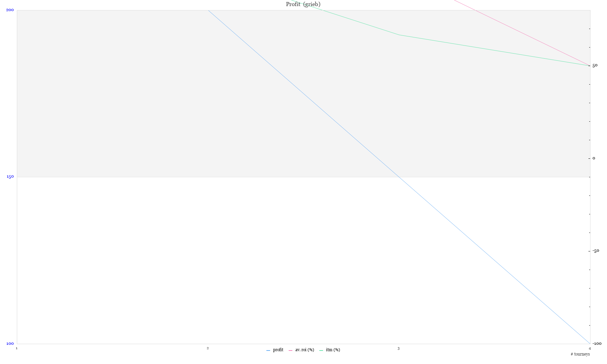
Task: Toggle the itm (%) legend label
Action: pos(333,350)
